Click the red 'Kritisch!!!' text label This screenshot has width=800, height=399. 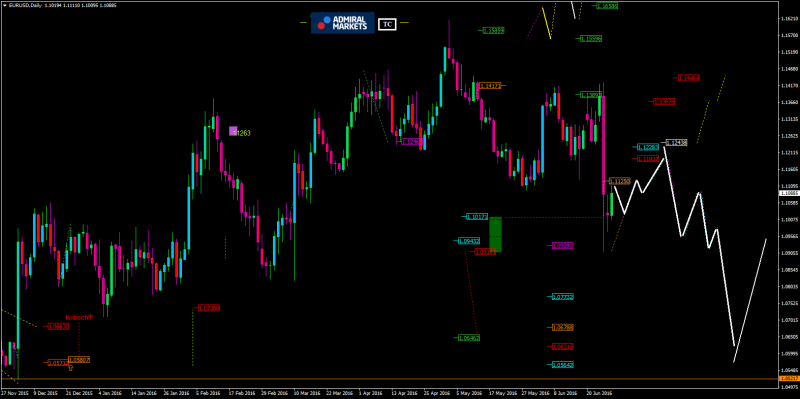(80, 317)
